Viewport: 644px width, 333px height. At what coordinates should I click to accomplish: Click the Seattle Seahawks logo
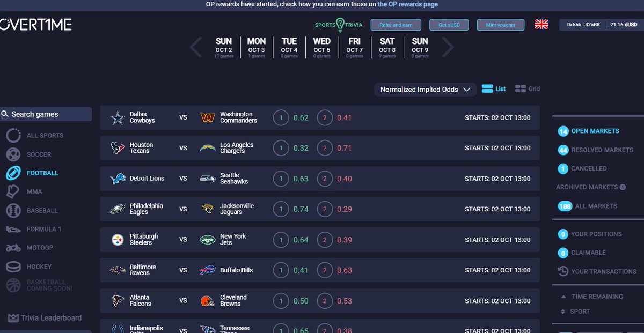coord(207,179)
